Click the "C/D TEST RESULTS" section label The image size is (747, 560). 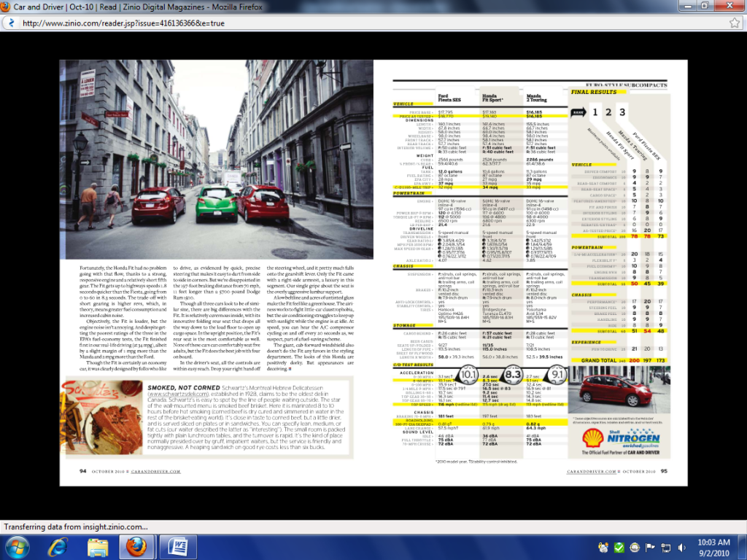413,365
